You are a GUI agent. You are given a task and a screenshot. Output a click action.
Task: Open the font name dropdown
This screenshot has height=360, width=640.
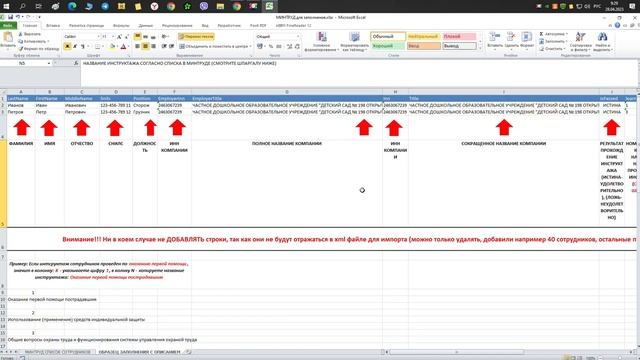click(98, 36)
